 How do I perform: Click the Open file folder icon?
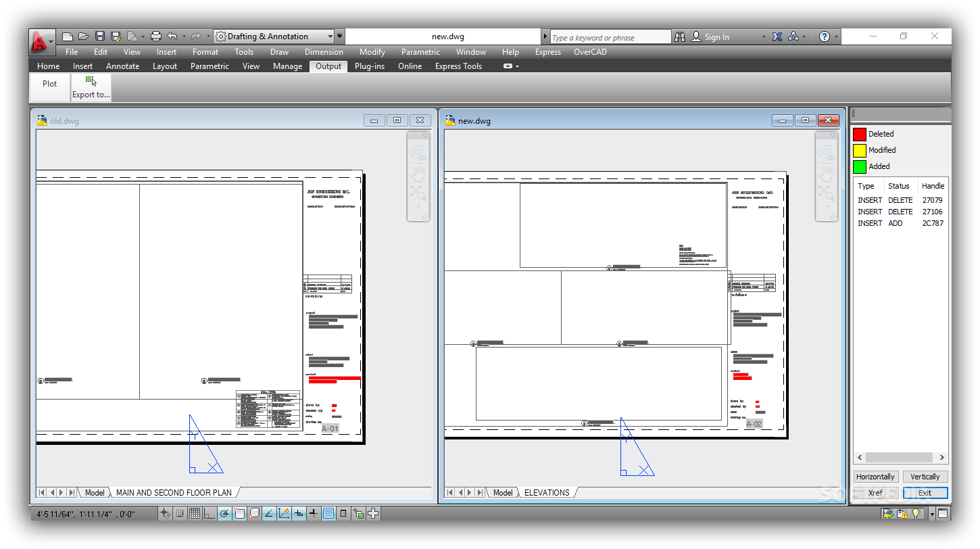point(83,37)
